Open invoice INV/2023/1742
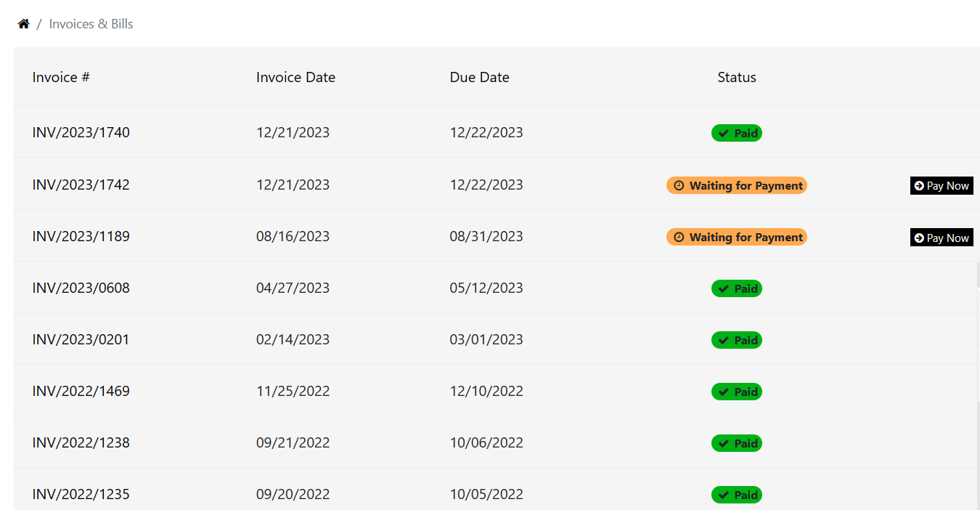Screen dimensions: 980x510 tap(81, 185)
